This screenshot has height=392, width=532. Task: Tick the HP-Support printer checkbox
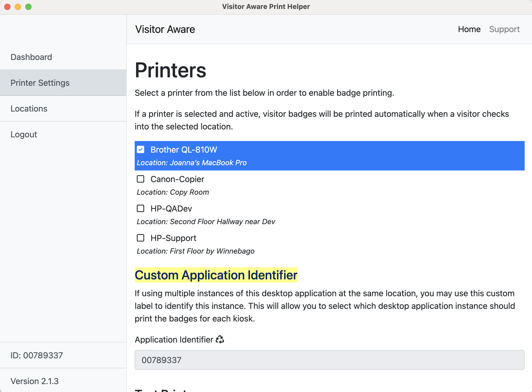[140, 238]
